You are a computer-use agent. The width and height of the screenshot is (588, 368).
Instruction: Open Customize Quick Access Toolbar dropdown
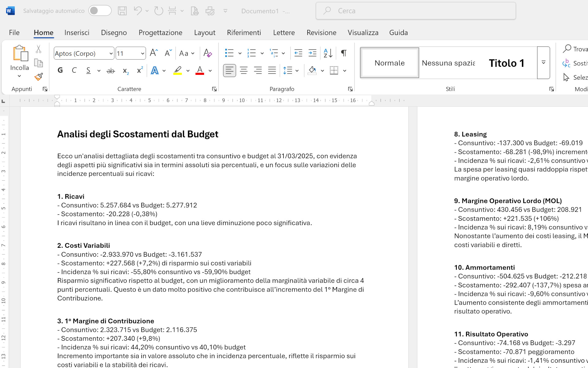225,11
